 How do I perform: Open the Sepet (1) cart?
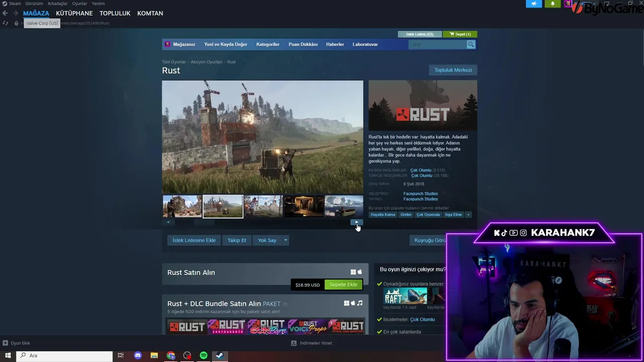pos(460,34)
